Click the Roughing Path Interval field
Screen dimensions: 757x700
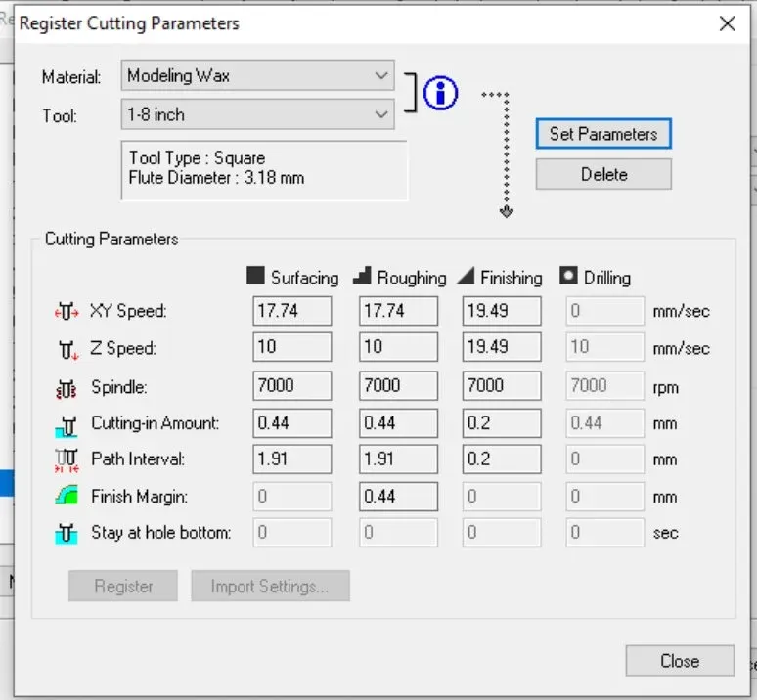coord(398,459)
